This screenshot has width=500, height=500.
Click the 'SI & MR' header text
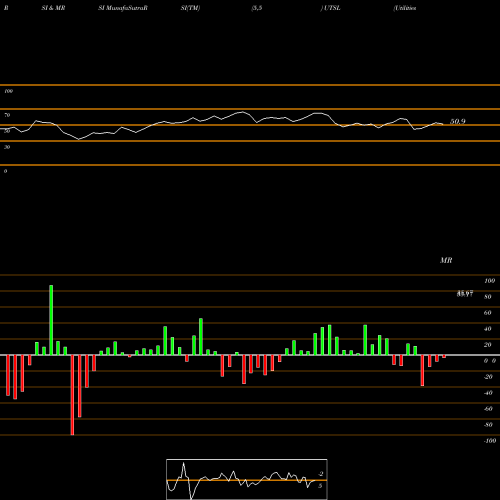53,8
